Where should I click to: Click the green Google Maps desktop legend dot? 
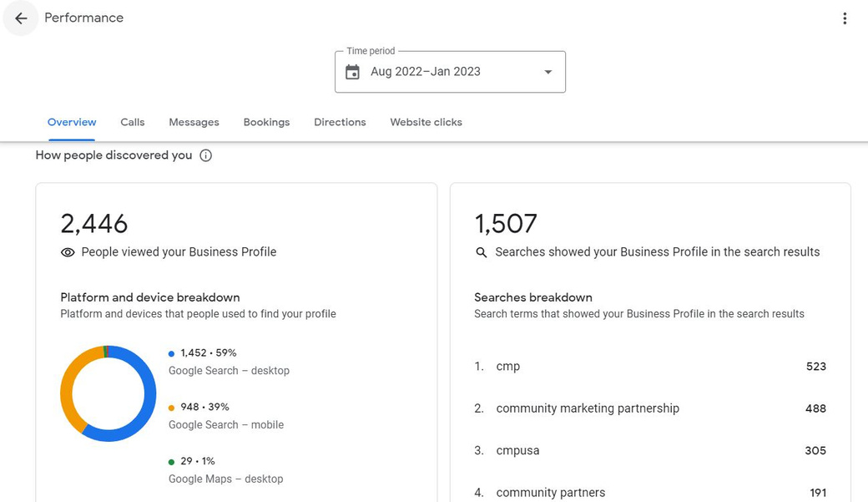[172, 462]
